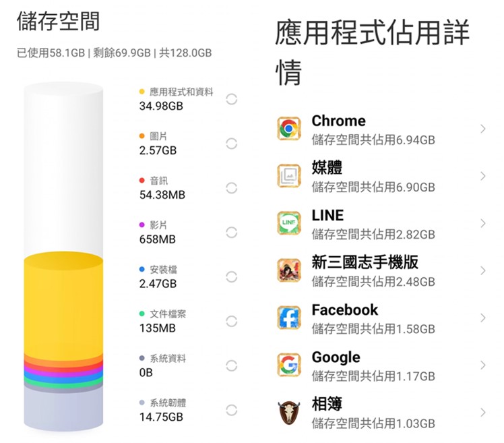Tap the 文件檔案 135MB label
504x443 pixels.
point(162,321)
